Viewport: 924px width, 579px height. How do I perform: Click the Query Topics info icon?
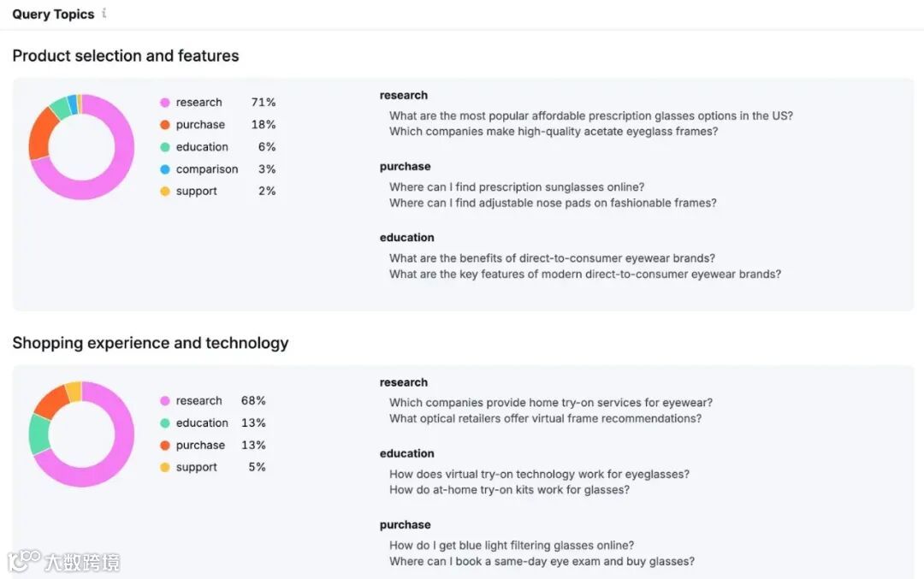104,13
